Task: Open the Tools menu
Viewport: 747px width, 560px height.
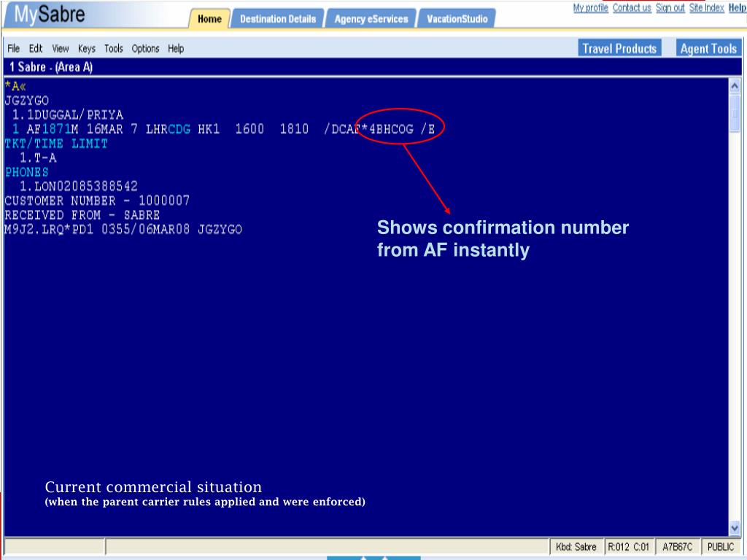Action: pyautogui.click(x=113, y=49)
